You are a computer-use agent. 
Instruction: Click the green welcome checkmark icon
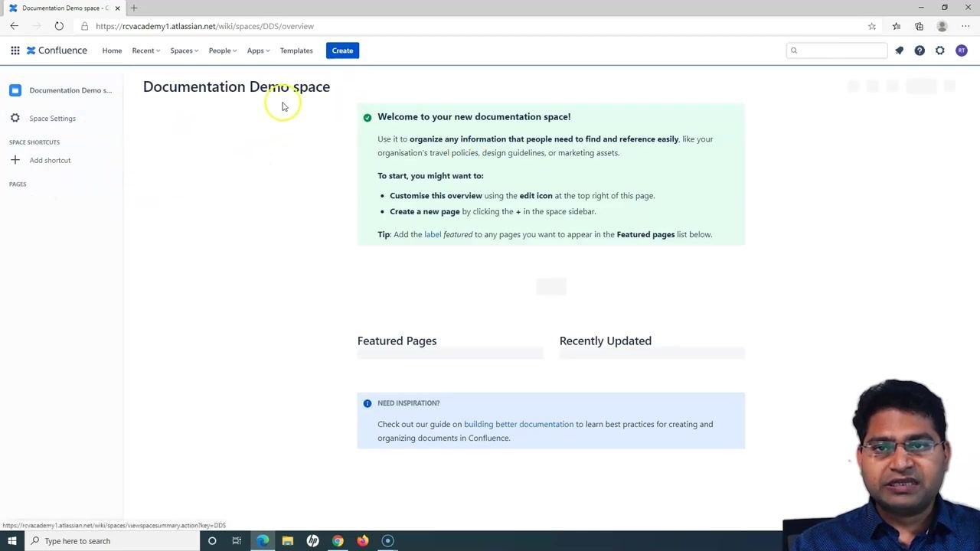(x=367, y=117)
